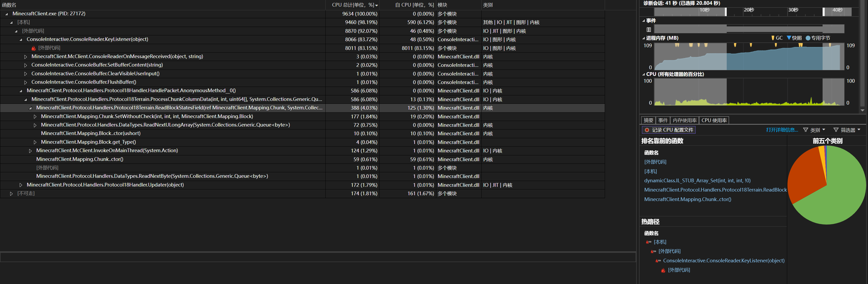Click the GC marker legend icon
The image size is (868, 284).
pyautogui.click(x=773, y=38)
